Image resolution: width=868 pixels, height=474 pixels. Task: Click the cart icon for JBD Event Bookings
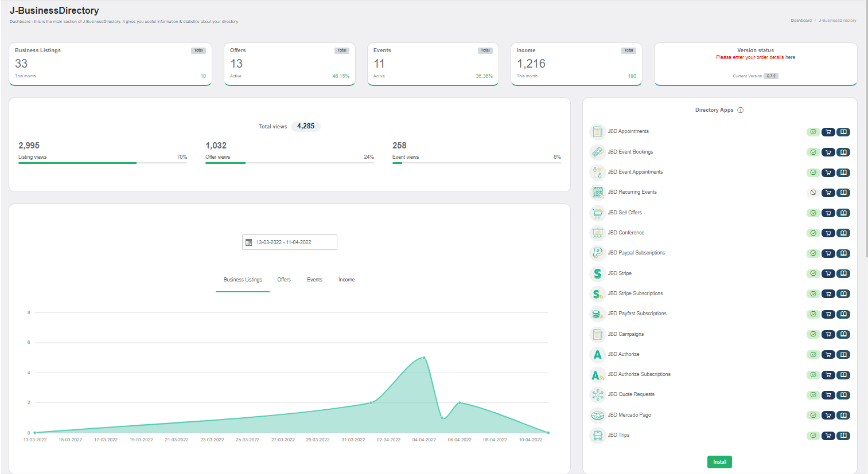828,152
